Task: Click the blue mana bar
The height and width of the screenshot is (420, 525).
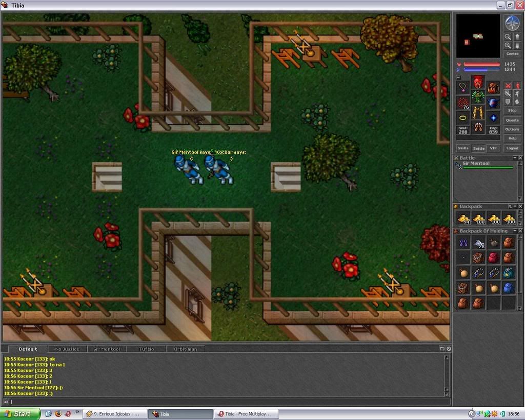Action: coord(481,70)
